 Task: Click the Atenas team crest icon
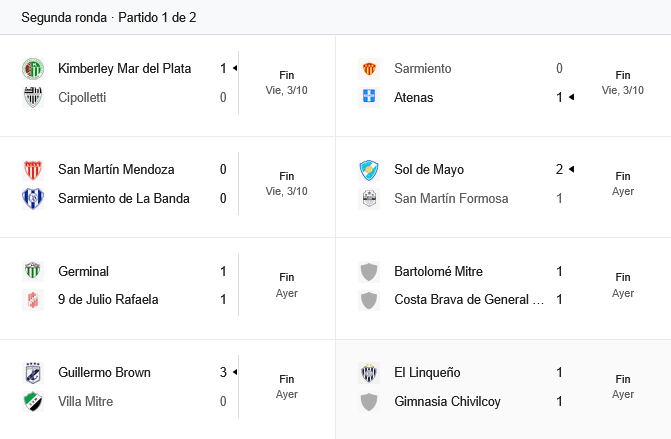369,98
